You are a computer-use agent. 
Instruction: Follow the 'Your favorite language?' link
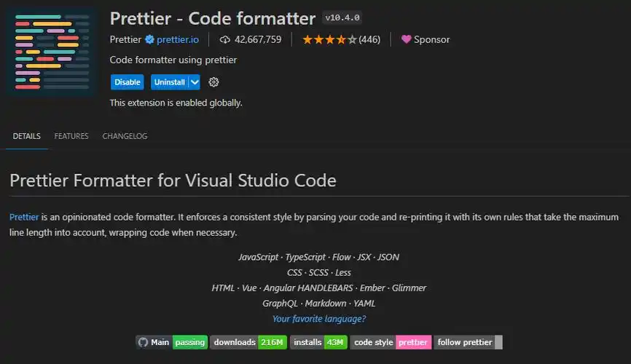(x=318, y=319)
